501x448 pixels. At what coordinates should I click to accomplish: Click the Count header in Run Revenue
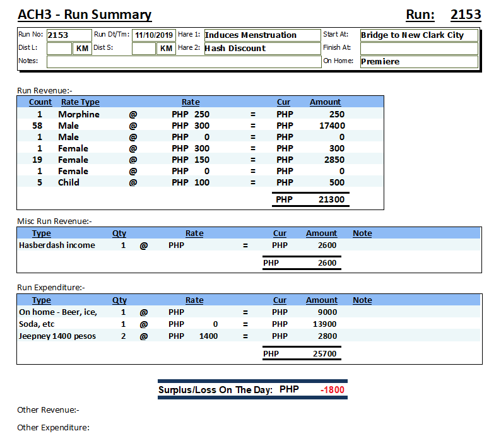point(40,102)
